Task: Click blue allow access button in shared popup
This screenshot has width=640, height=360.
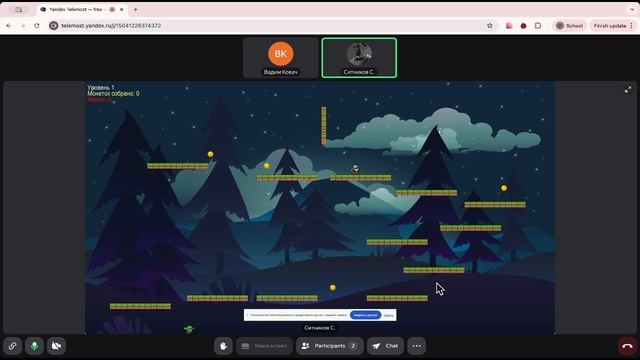Action: 365,315
